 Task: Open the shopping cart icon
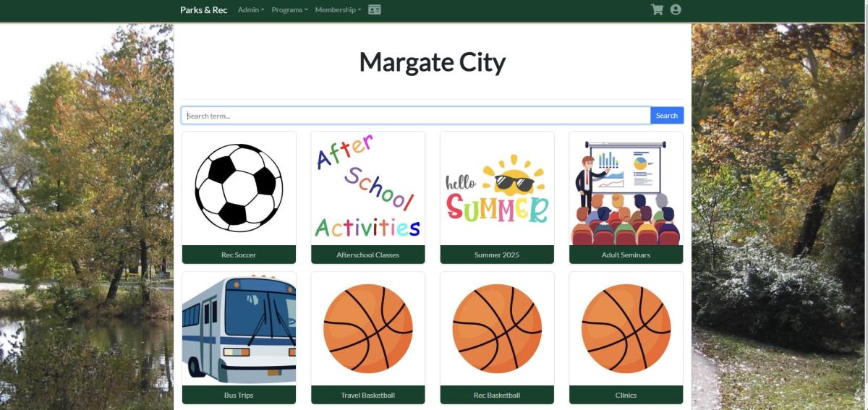[x=657, y=9]
